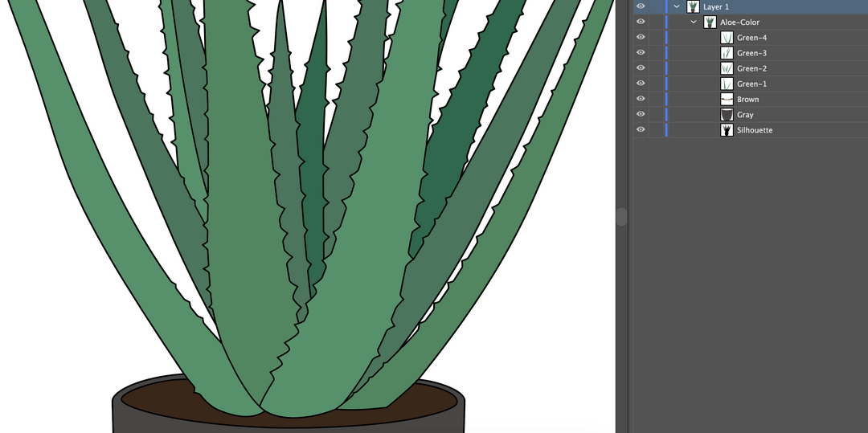This screenshot has height=433, width=868.
Task: Click the lock column beside Green-2
Action: pyautogui.click(x=656, y=68)
